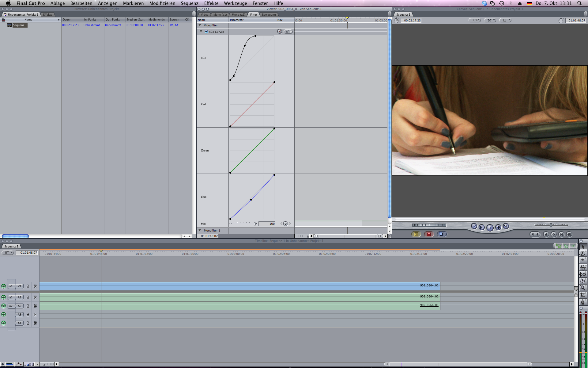Viewport: 588px width, 368px height.
Task: Toggle audio controls speaker at timeline bottom-left
Action: click(3, 364)
